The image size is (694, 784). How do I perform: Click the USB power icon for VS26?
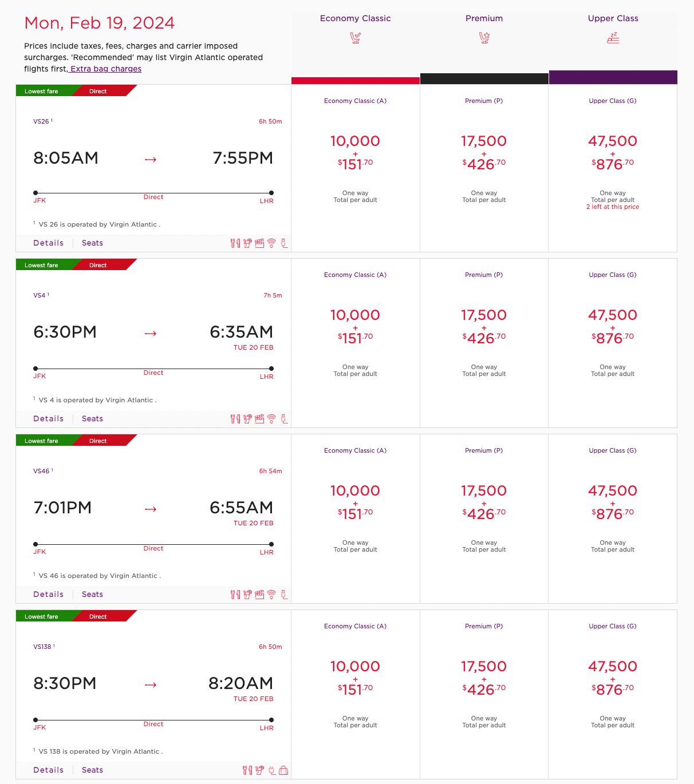pos(284,243)
